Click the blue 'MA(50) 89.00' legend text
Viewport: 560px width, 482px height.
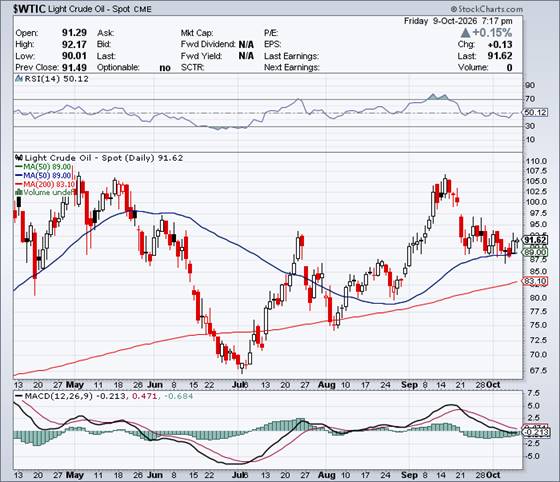[47, 175]
